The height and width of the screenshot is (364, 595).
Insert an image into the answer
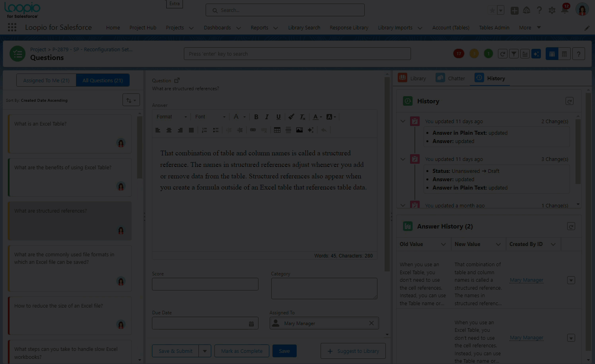(x=299, y=130)
